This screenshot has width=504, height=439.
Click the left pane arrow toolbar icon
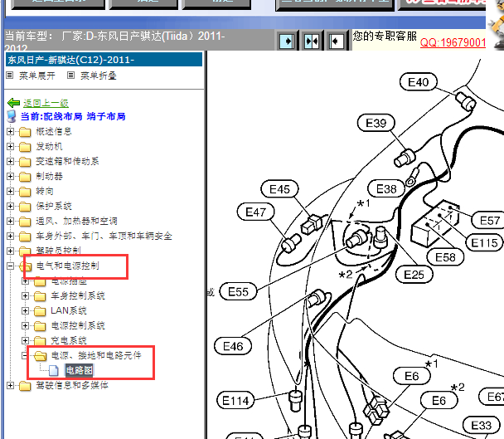tap(287, 41)
